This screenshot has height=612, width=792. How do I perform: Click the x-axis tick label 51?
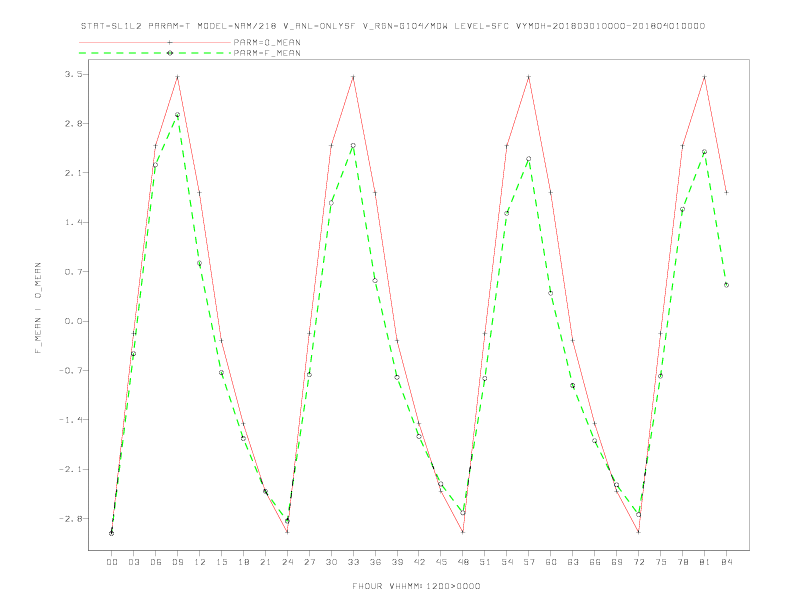pos(485,562)
